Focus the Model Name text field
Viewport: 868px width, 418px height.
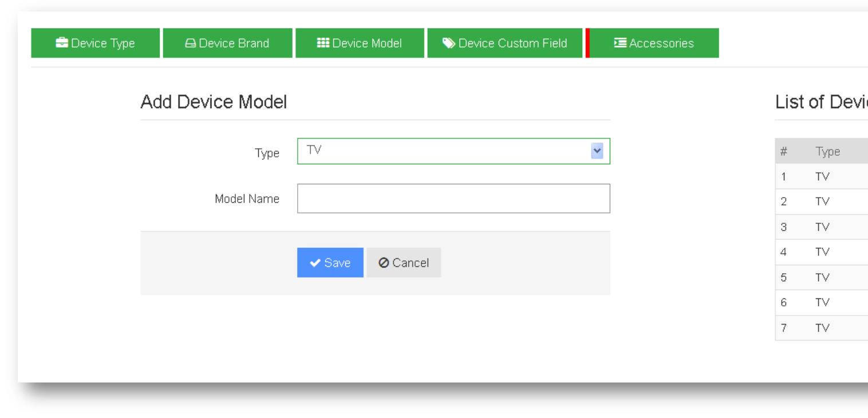(453, 199)
